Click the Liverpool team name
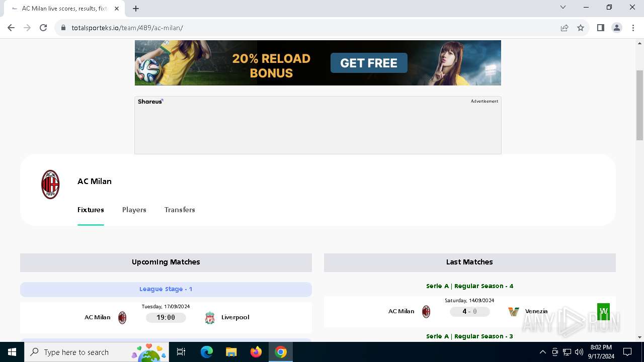The width and height of the screenshot is (644, 362). [235, 317]
